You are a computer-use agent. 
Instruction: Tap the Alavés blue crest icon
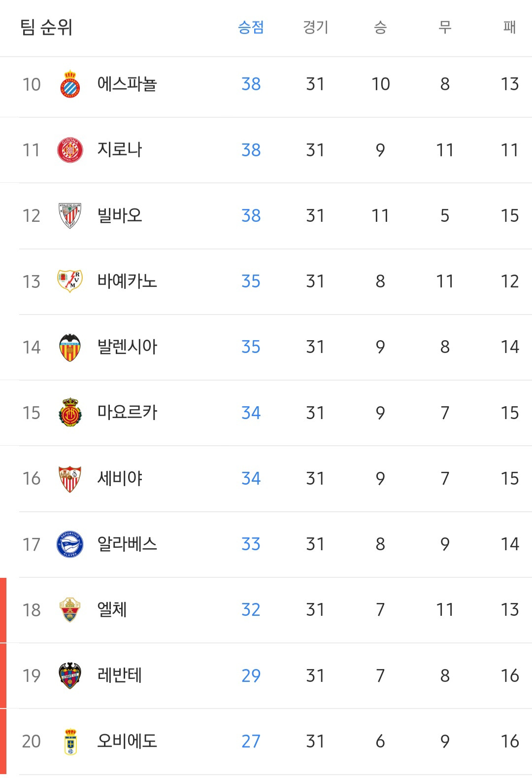coord(70,544)
